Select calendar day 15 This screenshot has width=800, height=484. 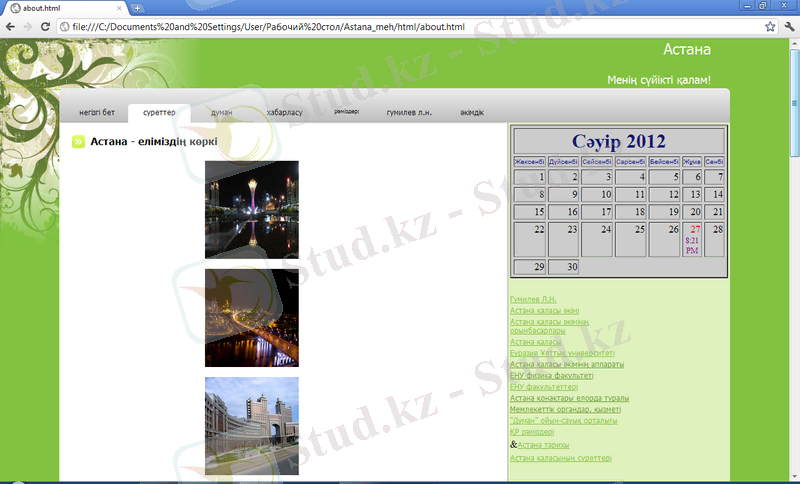(530, 212)
